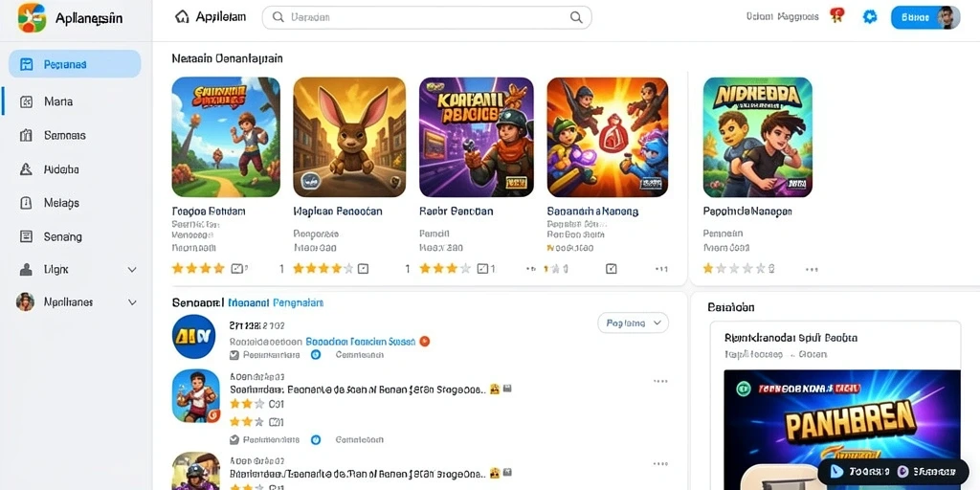
Task: Expand the Llgrx sidebar chevron
Action: click(x=132, y=270)
